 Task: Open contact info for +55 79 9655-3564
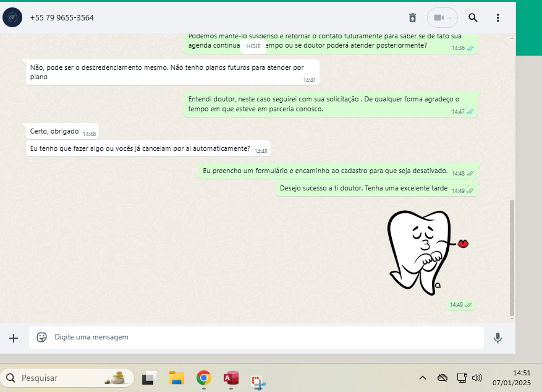(62, 18)
